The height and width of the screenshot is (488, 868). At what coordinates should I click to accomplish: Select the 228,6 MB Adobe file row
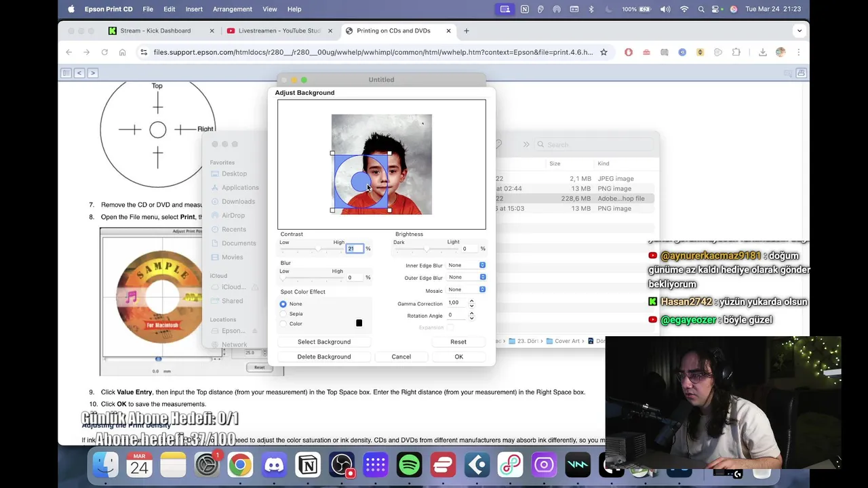575,199
